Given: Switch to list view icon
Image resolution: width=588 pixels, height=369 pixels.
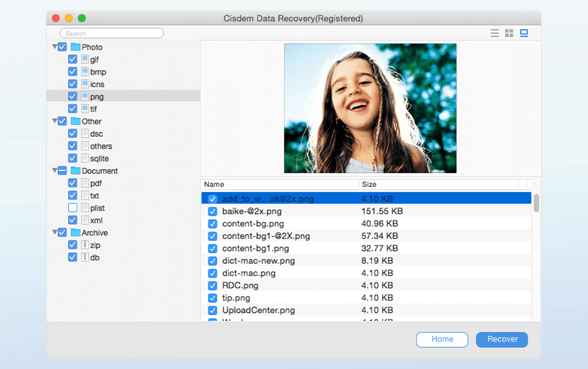Looking at the screenshot, I should [494, 33].
